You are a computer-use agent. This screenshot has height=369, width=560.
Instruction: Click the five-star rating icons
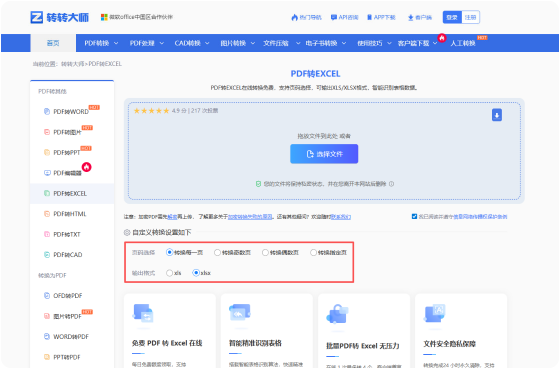point(151,111)
